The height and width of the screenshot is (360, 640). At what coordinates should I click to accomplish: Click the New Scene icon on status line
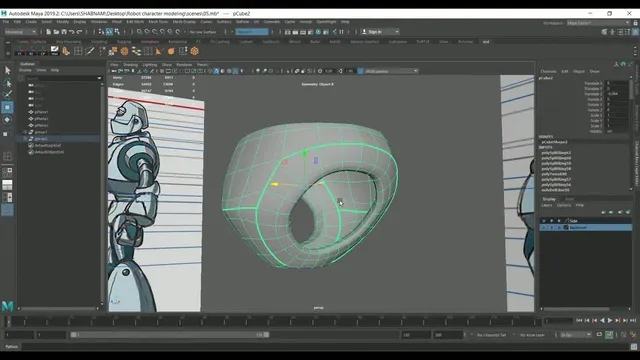point(49,32)
